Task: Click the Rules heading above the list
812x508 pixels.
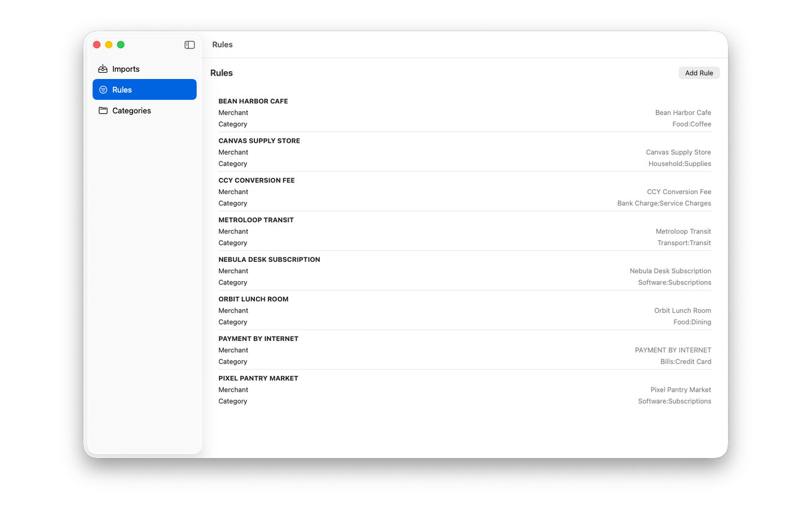Action: click(222, 73)
